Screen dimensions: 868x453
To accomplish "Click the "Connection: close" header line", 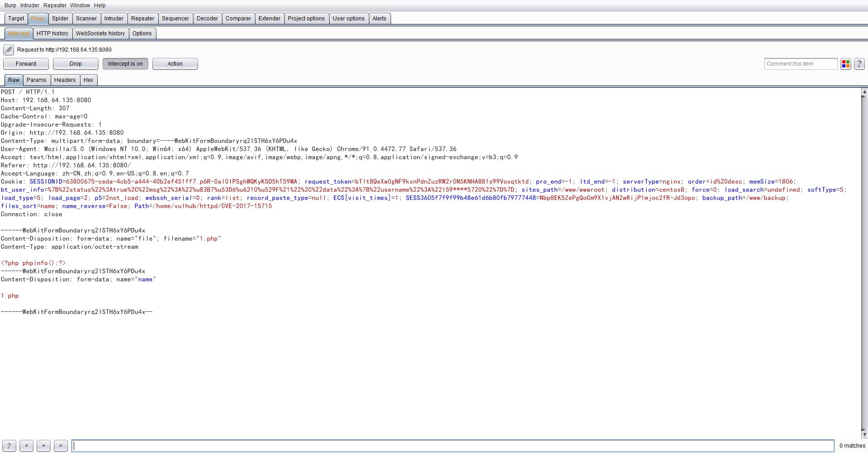I will (x=31, y=214).
